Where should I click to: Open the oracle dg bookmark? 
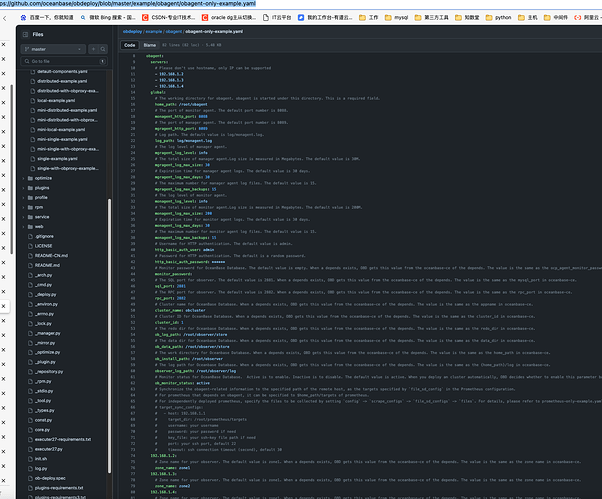click(x=229, y=18)
